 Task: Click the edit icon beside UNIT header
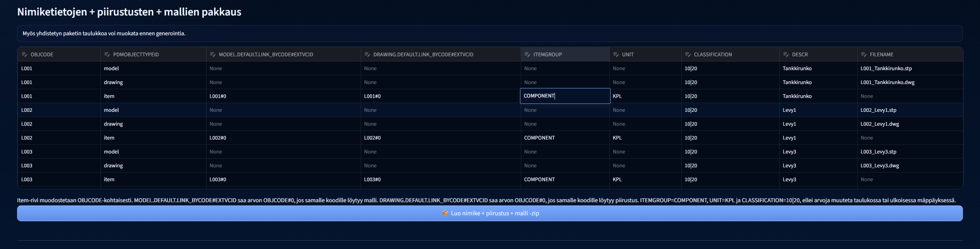coord(616,54)
